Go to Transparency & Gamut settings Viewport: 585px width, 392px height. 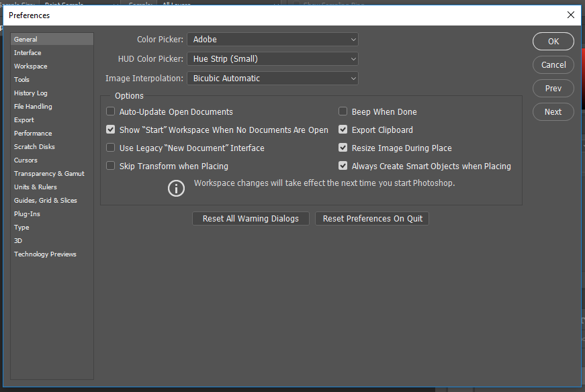click(x=49, y=174)
